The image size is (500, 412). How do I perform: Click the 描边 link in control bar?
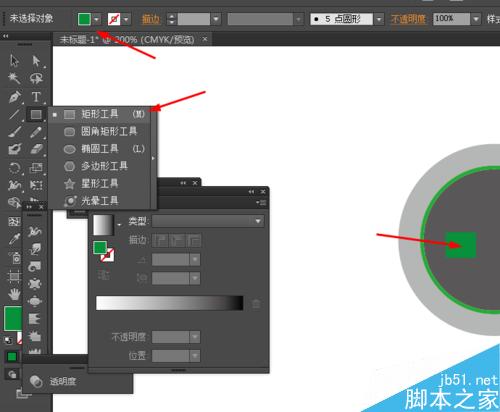tap(151, 19)
